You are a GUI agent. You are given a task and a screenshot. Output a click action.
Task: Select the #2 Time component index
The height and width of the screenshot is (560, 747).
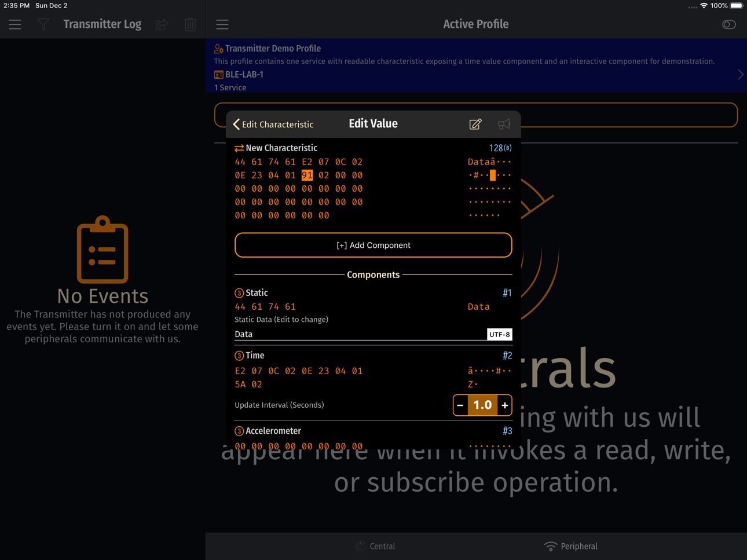pos(507,356)
